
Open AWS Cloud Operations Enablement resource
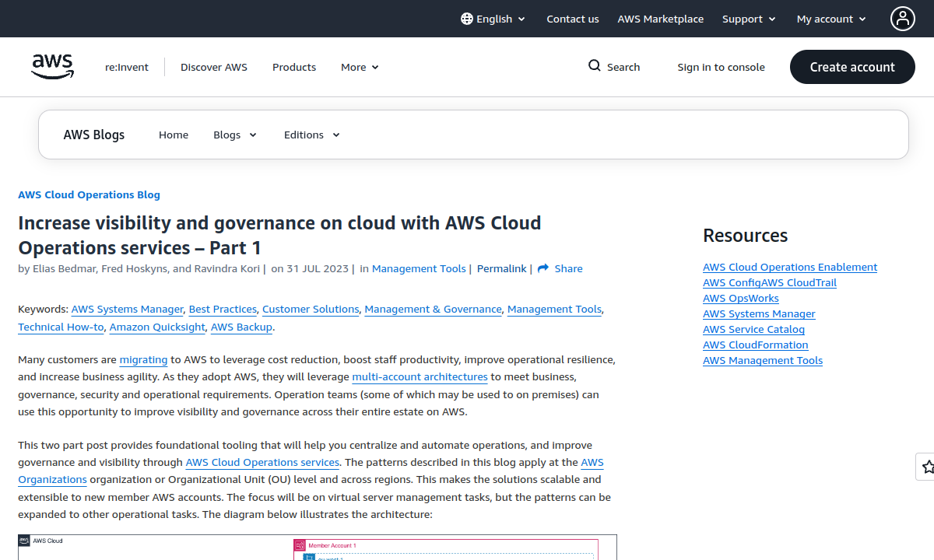[790, 267]
